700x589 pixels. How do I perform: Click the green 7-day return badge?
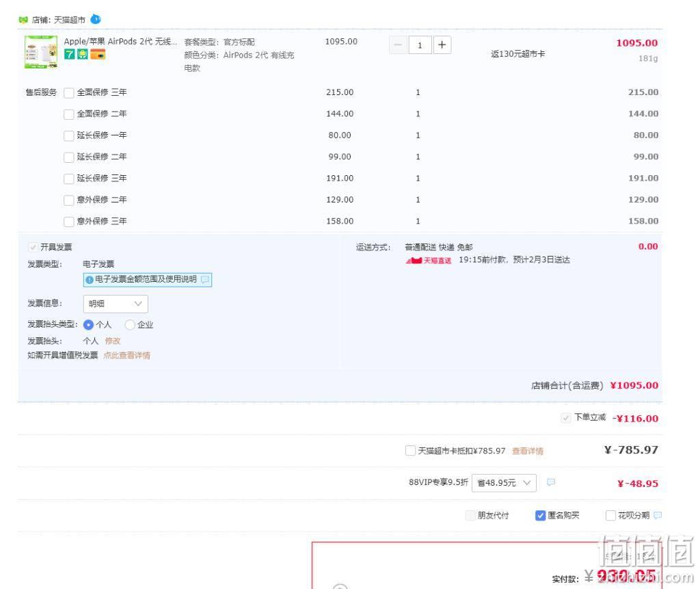coord(69,55)
